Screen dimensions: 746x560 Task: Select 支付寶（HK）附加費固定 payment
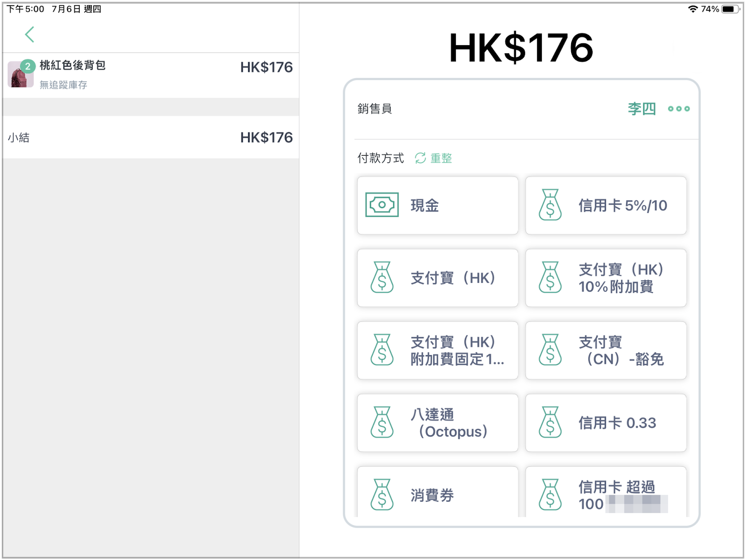[x=437, y=350]
